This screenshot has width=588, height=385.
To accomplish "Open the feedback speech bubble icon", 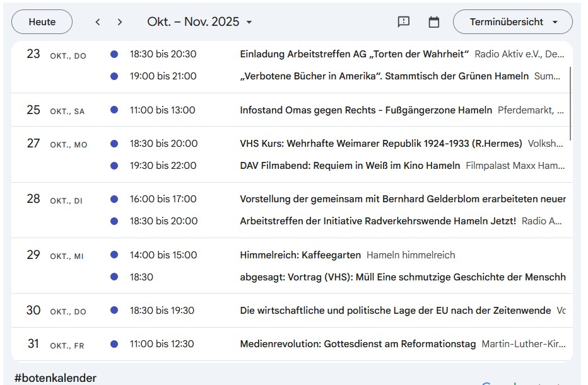I will click(404, 22).
